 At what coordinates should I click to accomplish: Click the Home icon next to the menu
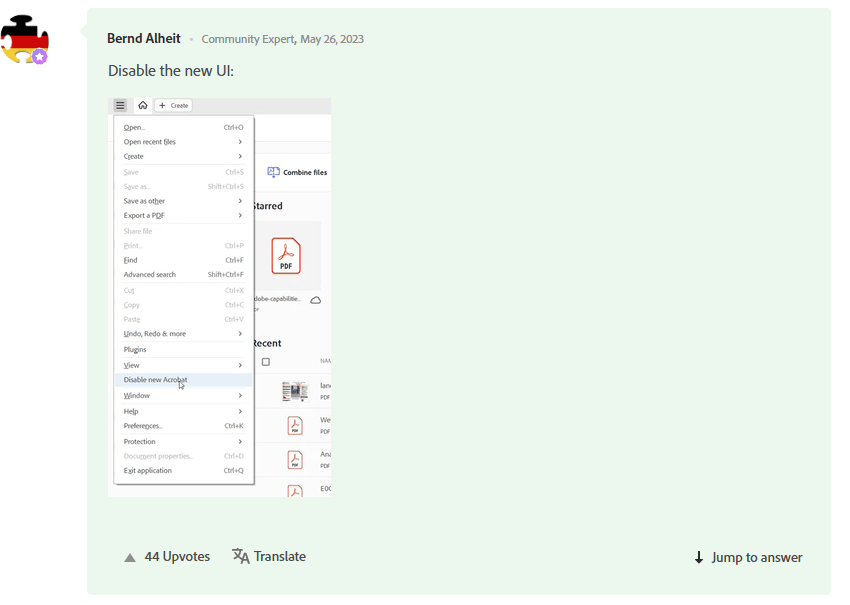(142, 105)
